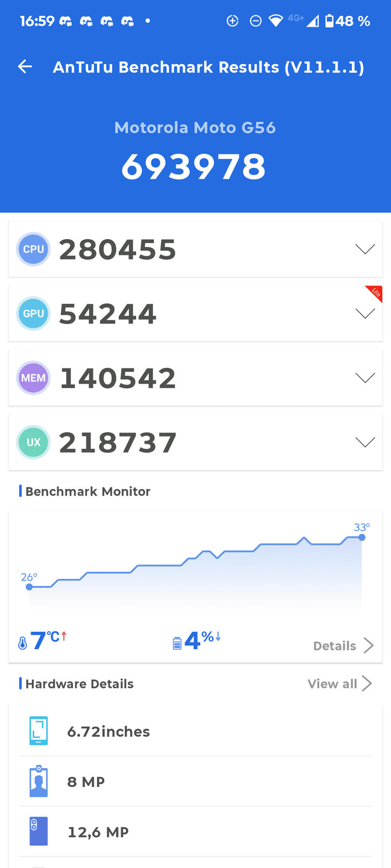The width and height of the screenshot is (391, 868).
Task: Tap the status bar clock 16:59
Action: pyautogui.click(x=37, y=21)
